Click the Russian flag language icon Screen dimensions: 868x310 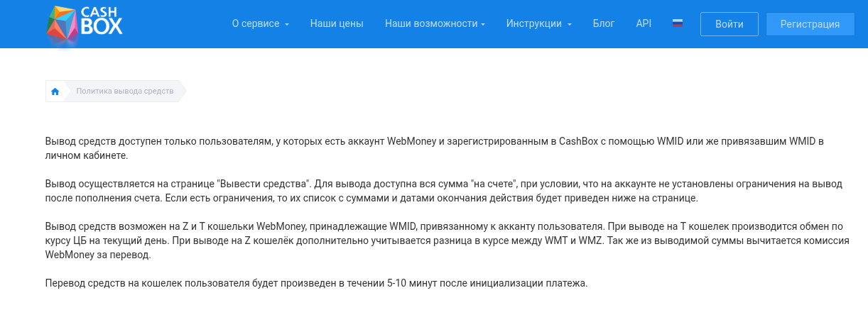(x=678, y=23)
